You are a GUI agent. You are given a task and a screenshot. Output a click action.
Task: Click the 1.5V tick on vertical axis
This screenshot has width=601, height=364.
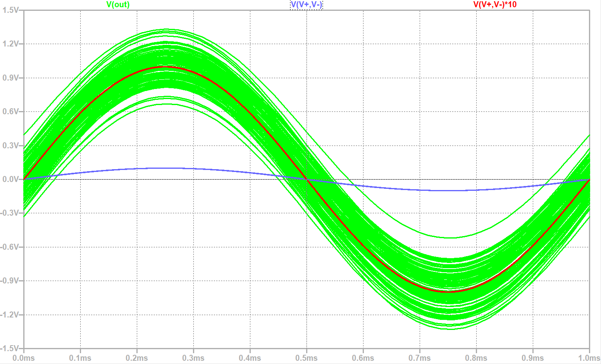click(10, 10)
